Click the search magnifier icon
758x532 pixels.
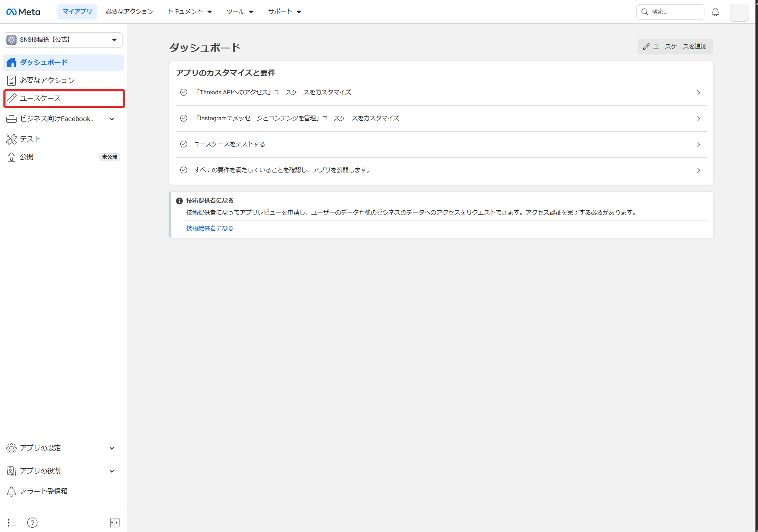tap(645, 12)
